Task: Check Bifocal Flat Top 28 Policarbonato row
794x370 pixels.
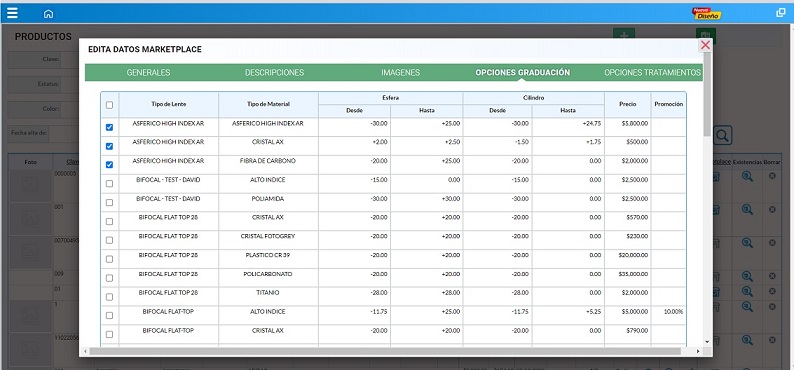Action: click(109, 278)
